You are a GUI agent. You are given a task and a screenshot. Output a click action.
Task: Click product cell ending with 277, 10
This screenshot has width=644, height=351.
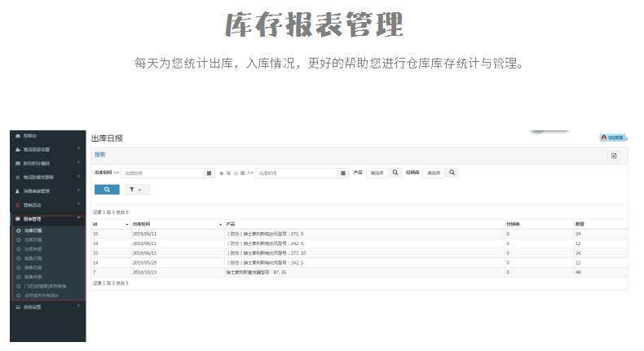click(267, 253)
